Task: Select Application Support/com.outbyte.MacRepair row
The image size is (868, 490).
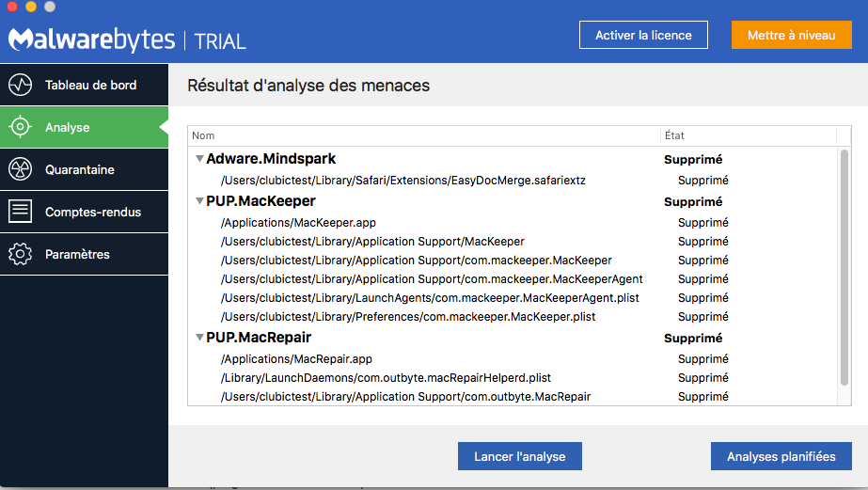Action: 513,397
